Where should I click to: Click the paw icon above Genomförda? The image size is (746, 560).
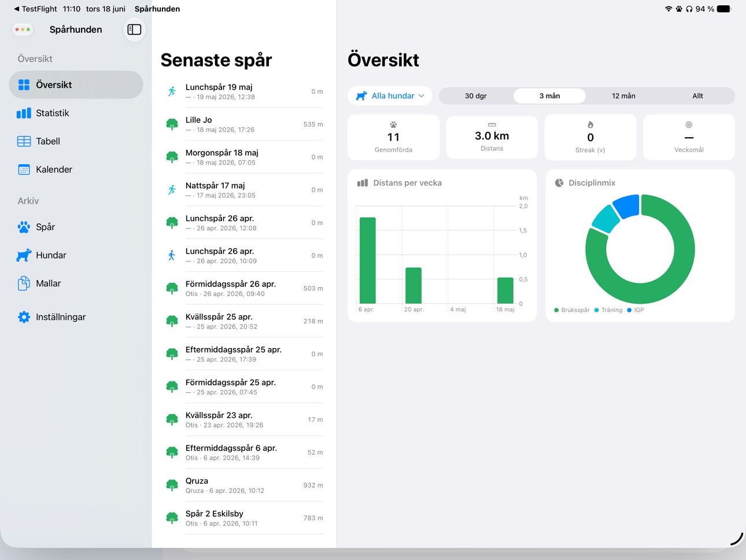point(393,125)
